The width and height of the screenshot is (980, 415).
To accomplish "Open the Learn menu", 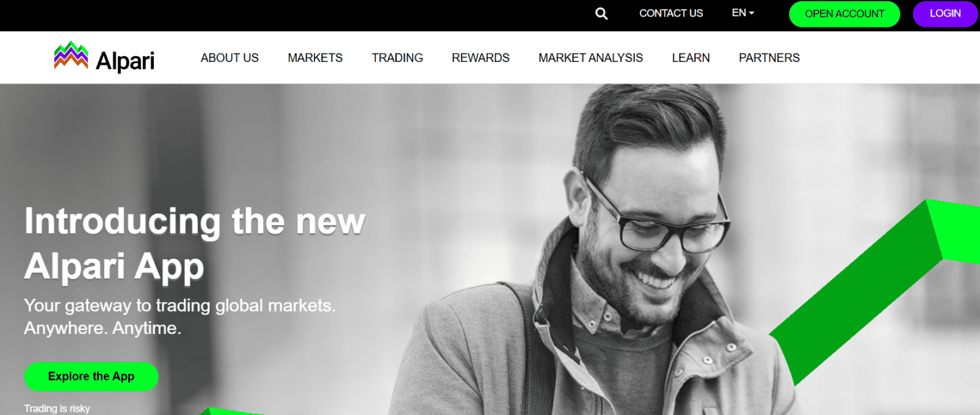I will pos(691,57).
